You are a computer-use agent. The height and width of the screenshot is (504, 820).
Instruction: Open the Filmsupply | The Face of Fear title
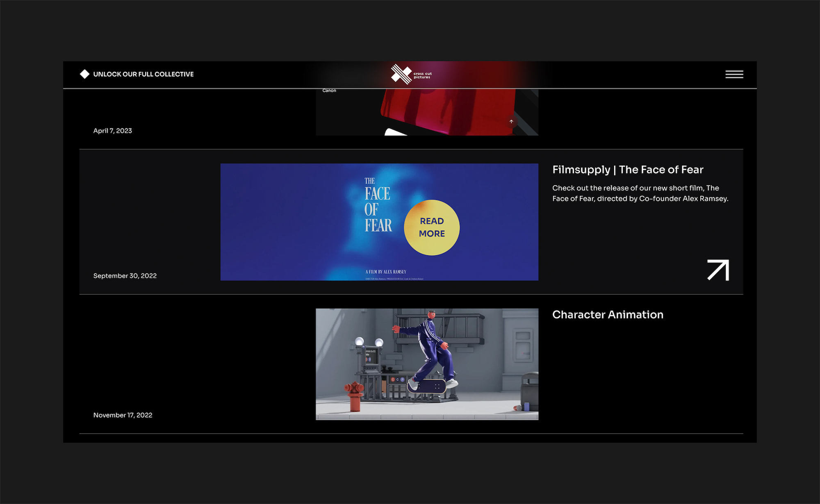coord(627,170)
